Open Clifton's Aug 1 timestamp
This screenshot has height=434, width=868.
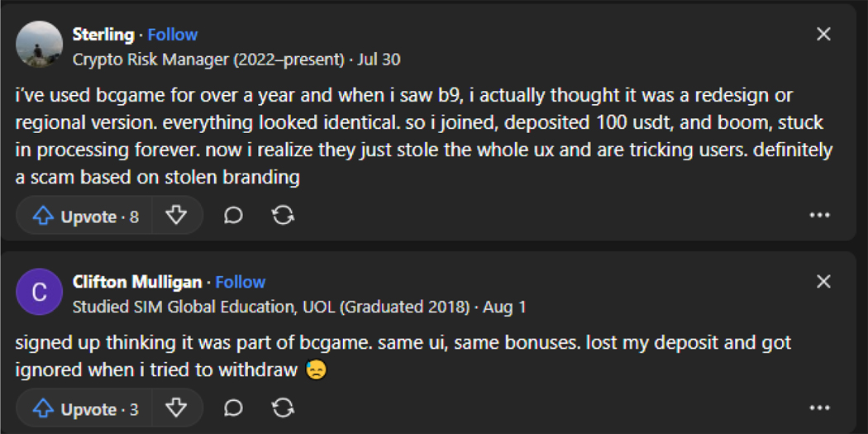(504, 307)
